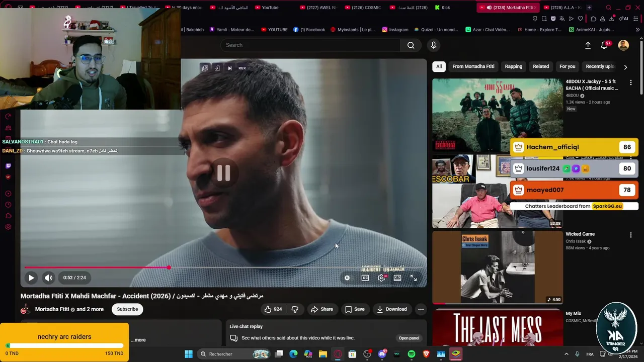This screenshot has width=644, height=362.
Task: Open File Explorer from taskbar
Action: (323, 354)
